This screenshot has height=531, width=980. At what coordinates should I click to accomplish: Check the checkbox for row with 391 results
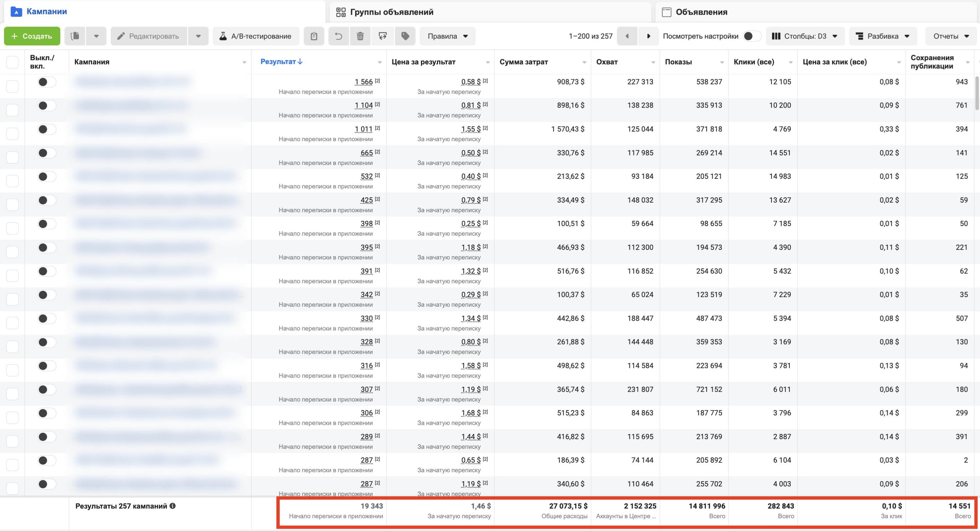click(x=13, y=275)
